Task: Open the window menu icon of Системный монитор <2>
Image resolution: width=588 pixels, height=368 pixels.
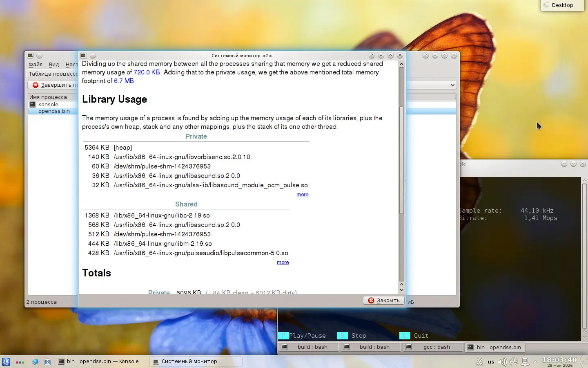Action: tap(84, 56)
